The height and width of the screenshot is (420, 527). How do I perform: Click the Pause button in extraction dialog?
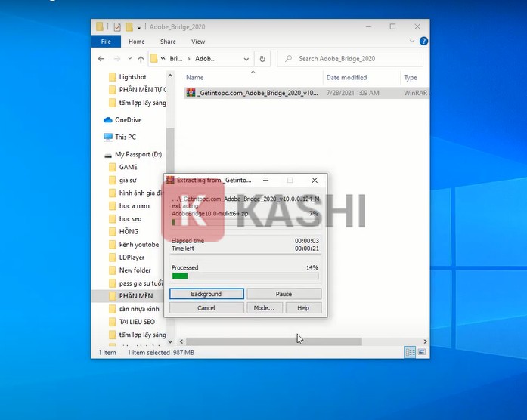[284, 294]
